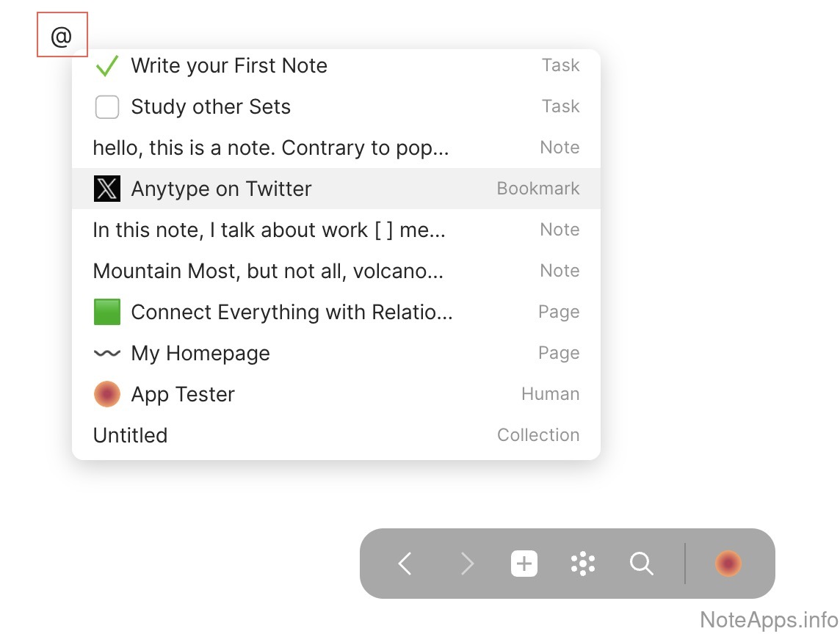Open search with magnifying glass icon
The image size is (840, 634).
tap(641, 564)
